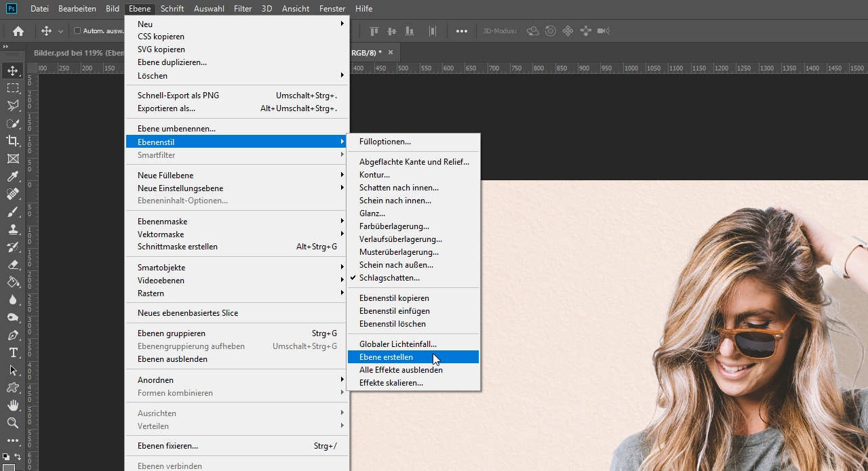The height and width of the screenshot is (471, 868).
Task: Select the Crop tool
Action: 13,141
